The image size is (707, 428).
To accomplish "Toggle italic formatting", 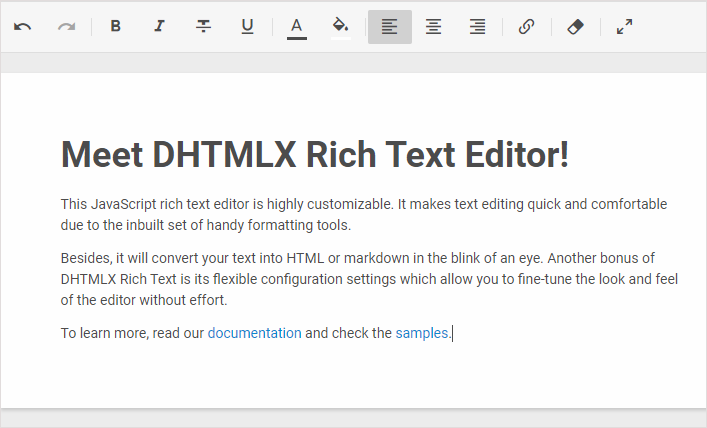I will tap(159, 27).
